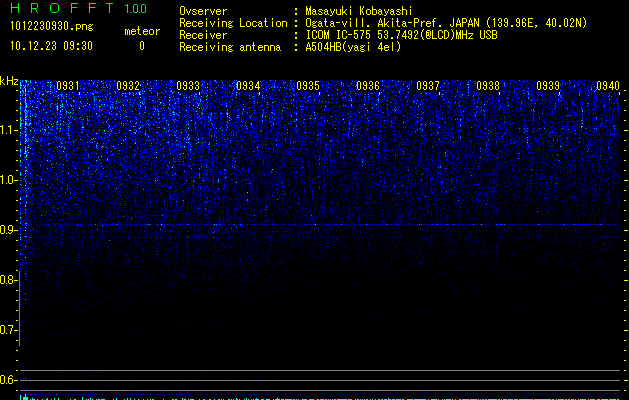This screenshot has height=400, width=629.
Task: Click the observer name Masayuki Kobayashi
Action: point(358,11)
